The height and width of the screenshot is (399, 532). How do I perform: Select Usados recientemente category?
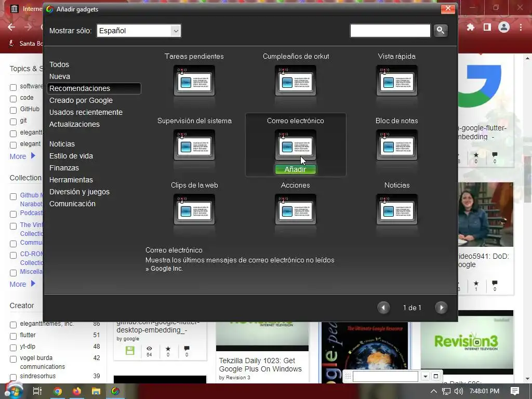[x=86, y=112]
